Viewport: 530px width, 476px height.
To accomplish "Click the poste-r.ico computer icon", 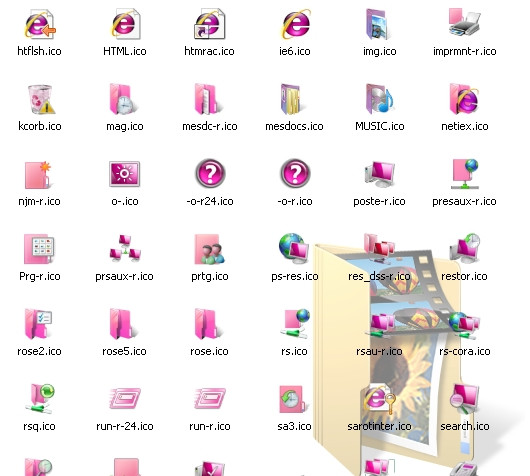I will (380, 174).
